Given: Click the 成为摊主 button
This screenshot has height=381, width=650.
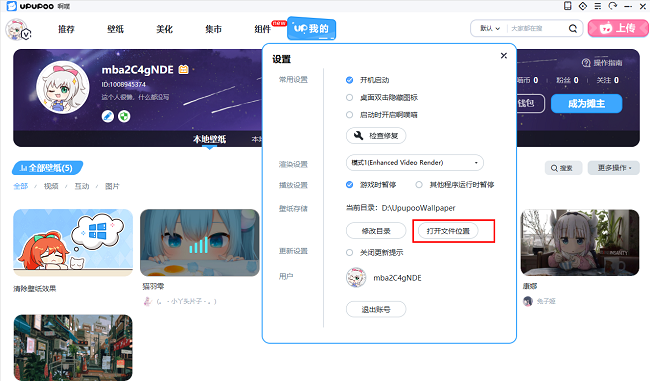Looking at the screenshot, I should 587,104.
